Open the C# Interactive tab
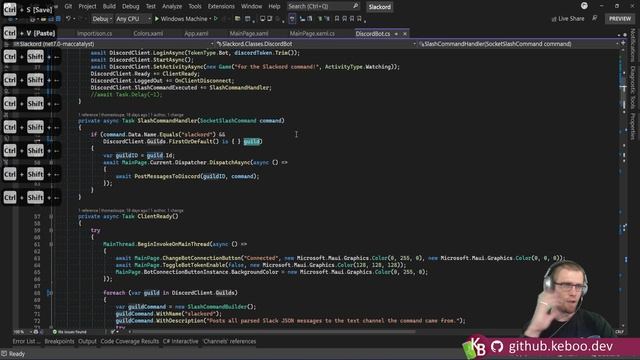Viewport: 640px width, 360px height. click(180, 341)
